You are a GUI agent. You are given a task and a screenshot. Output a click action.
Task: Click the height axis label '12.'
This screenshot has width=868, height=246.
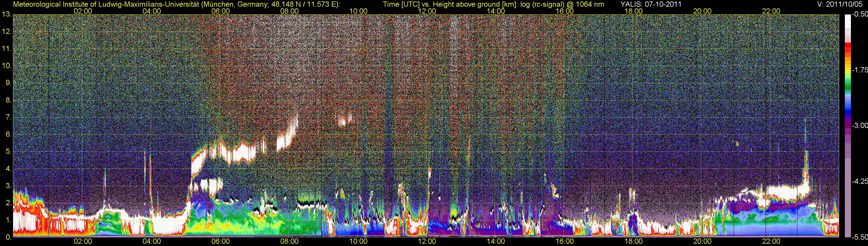click(x=7, y=32)
